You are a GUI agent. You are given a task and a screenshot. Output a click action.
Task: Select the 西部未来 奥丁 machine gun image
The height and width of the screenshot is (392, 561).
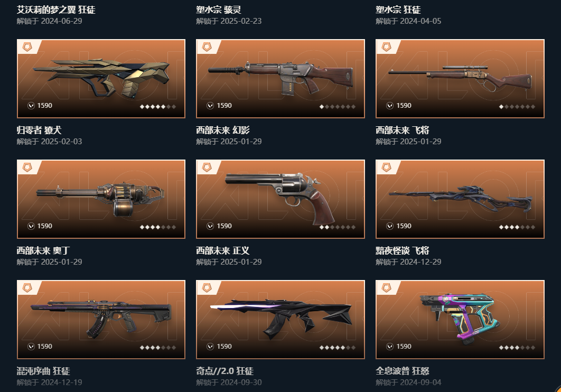[x=100, y=199]
